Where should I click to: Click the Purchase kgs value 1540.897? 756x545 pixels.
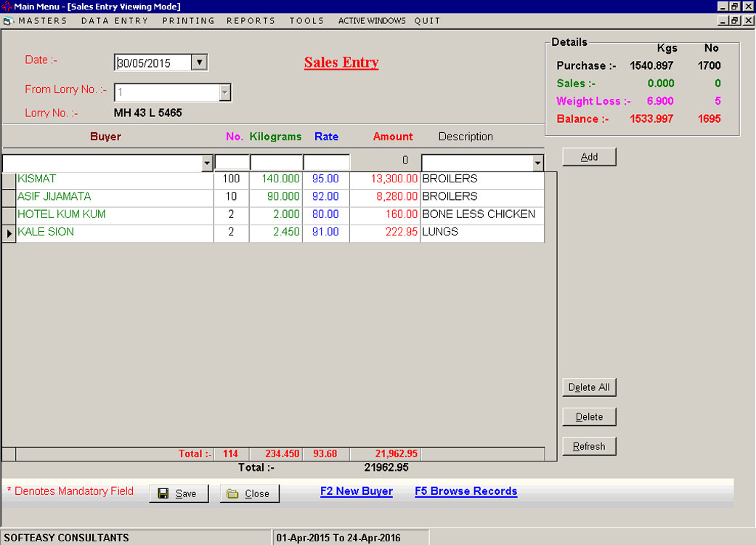point(651,65)
